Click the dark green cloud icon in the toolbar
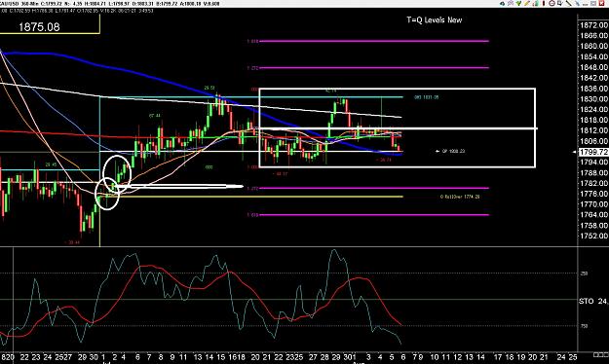This screenshot has width=609, height=364. pos(502,4)
